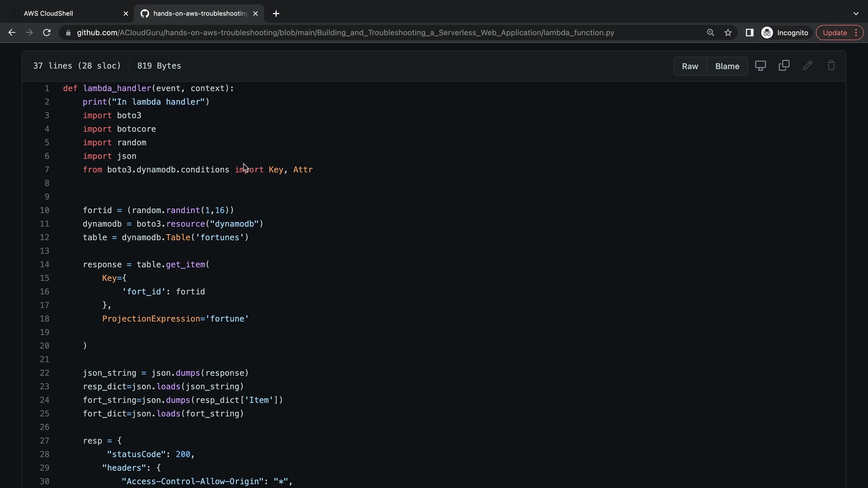Close the AWS CloudShell tab
The height and width of the screenshot is (488, 868).
tap(126, 14)
